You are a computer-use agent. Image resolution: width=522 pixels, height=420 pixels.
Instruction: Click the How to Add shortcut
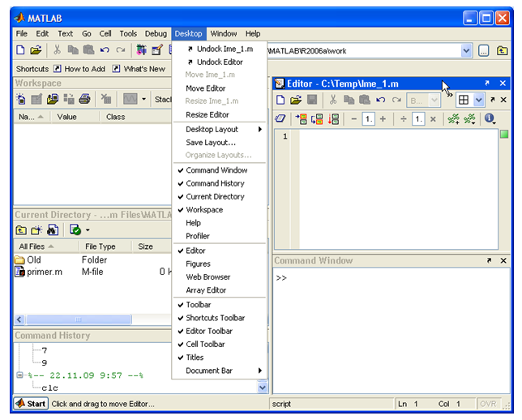pyautogui.click(x=79, y=69)
